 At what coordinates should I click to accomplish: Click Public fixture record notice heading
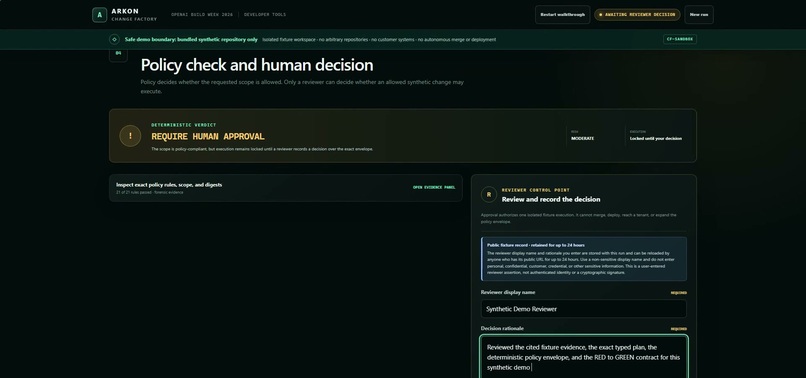click(536, 245)
